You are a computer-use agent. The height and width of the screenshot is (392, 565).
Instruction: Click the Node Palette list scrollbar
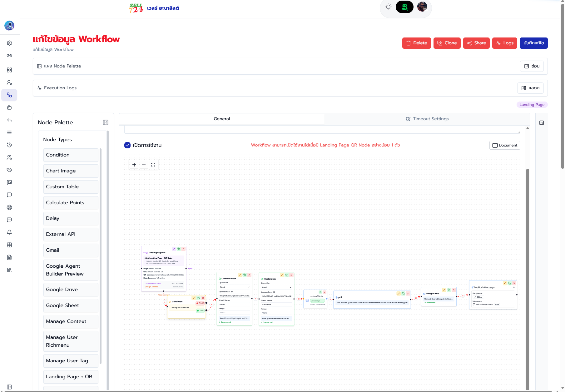point(101,256)
